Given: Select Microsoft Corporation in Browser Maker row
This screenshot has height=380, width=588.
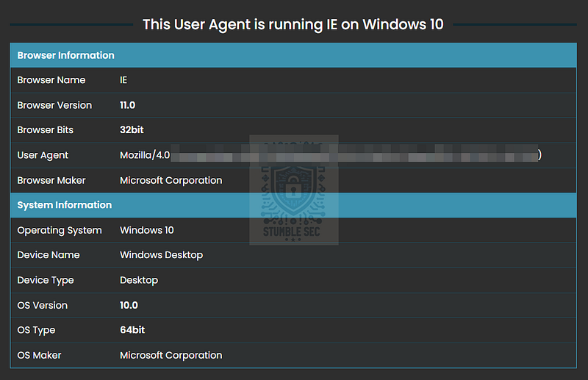Looking at the screenshot, I should click(x=171, y=180).
